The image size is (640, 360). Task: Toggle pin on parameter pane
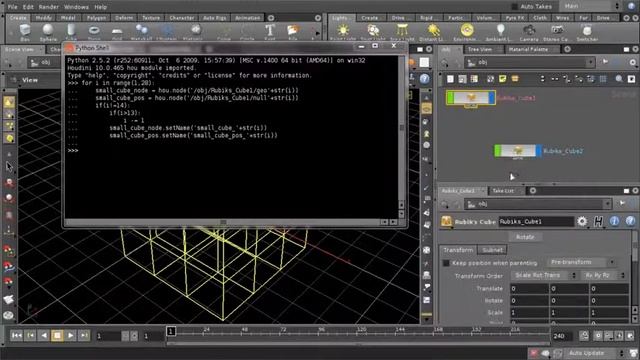click(x=622, y=203)
